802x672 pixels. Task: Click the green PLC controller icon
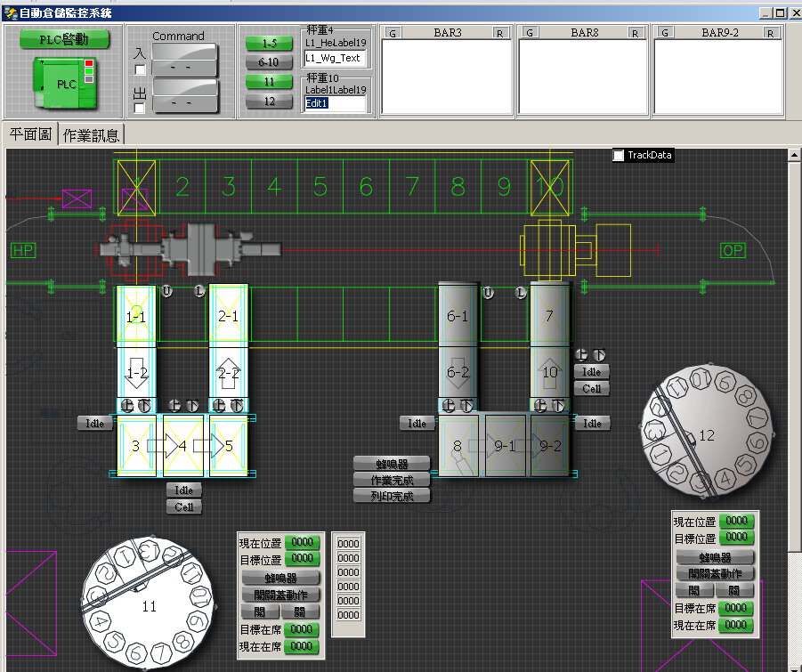pyautogui.click(x=64, y=82)
